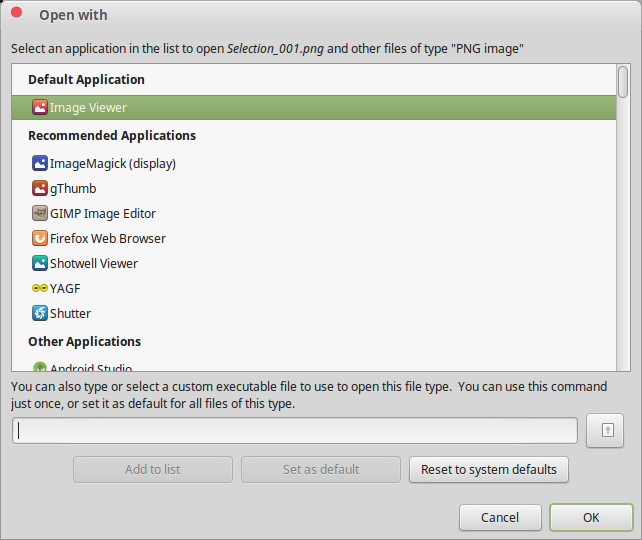Confirm with the OK button
Screen dimensions: 642x540
click(x=591, y=517)
